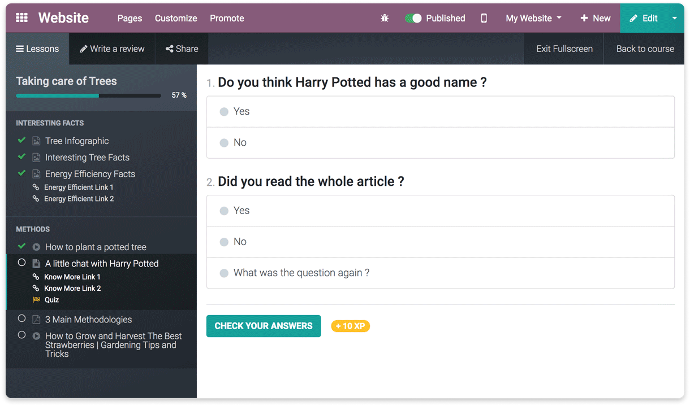This screenshot has height=406, width=690.
Task: Toggle the Published switch
Action: pos(413,18)
